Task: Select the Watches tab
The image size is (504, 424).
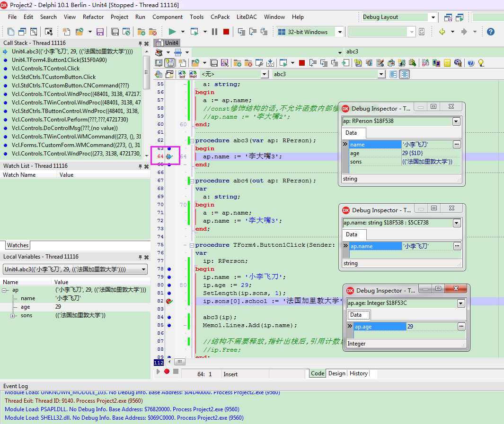Action: 18,245
